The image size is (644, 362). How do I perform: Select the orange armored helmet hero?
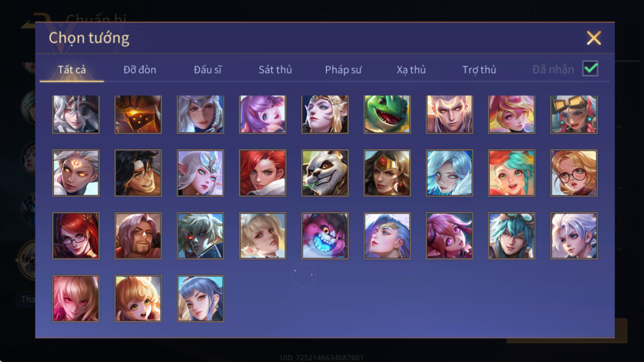click(138, 114)
